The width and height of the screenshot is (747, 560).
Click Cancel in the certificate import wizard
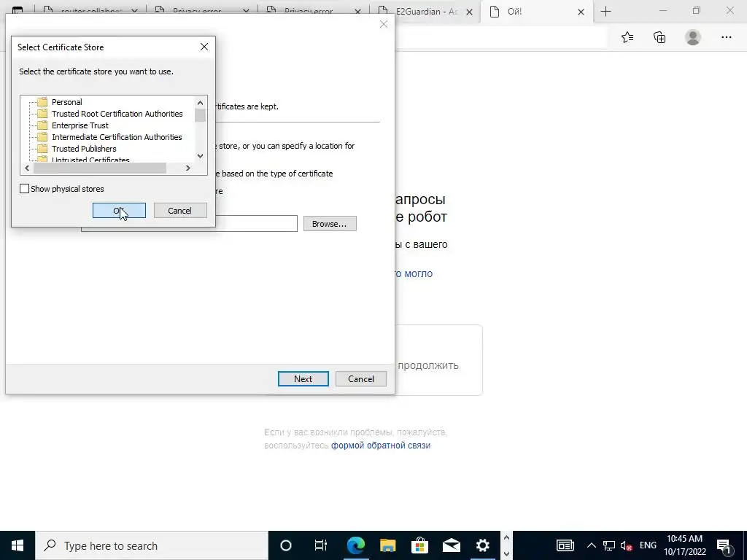click(360, 379)
